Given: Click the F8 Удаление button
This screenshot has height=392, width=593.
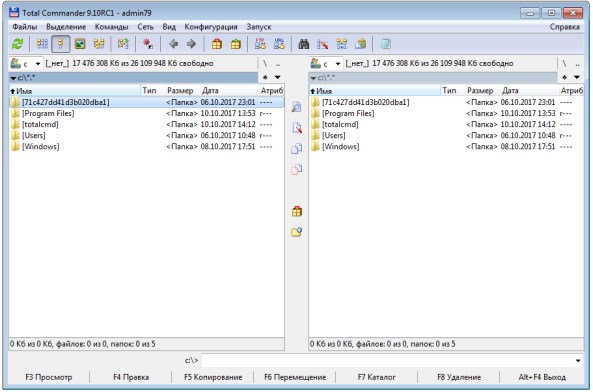Looking at the screenshot, I should coord(459,377).
